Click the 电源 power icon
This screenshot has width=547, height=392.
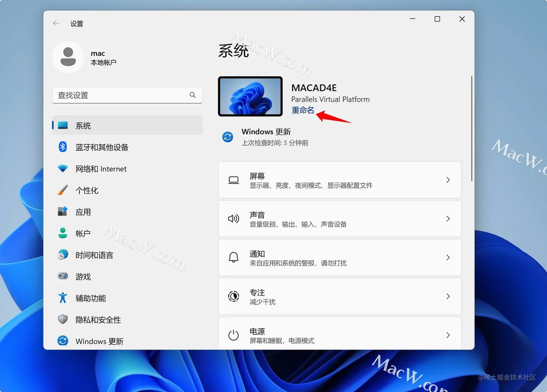pos(234,335)
